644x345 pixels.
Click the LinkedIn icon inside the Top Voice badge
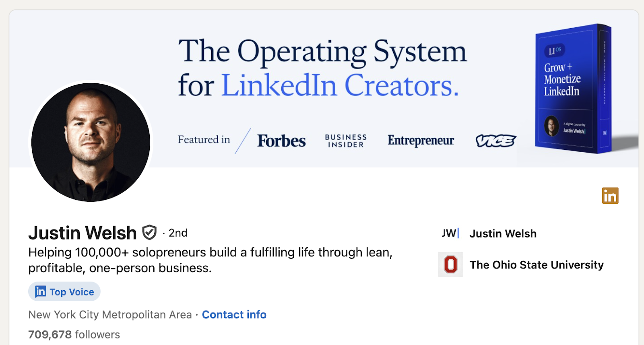[40, 291]
